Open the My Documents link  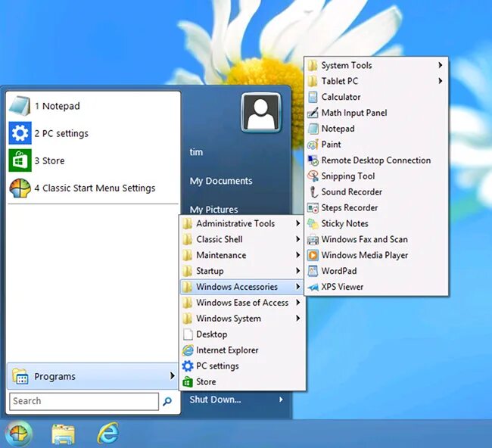[x=221, y=181]
